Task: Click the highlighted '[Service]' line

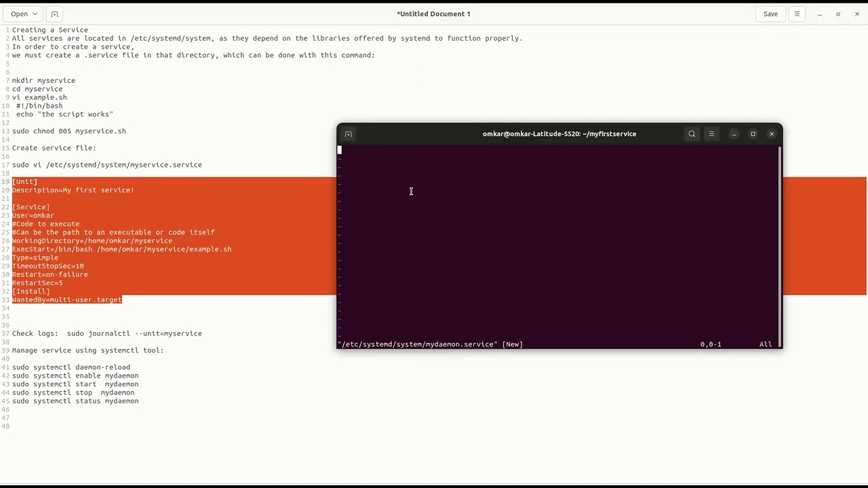Action: [x=31, y=207]
